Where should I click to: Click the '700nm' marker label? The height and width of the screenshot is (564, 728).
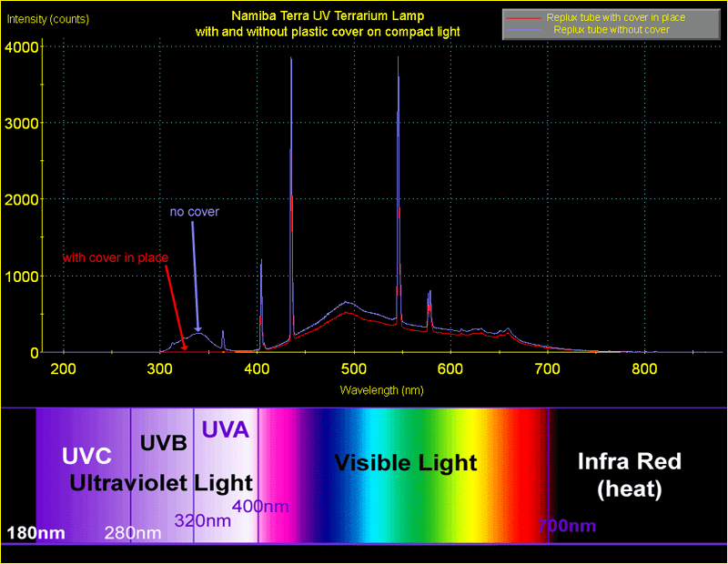coord(566,526)
